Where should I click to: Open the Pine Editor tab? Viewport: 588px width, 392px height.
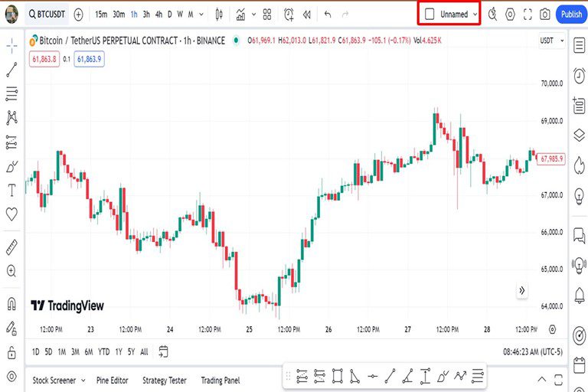pos(112,381)
